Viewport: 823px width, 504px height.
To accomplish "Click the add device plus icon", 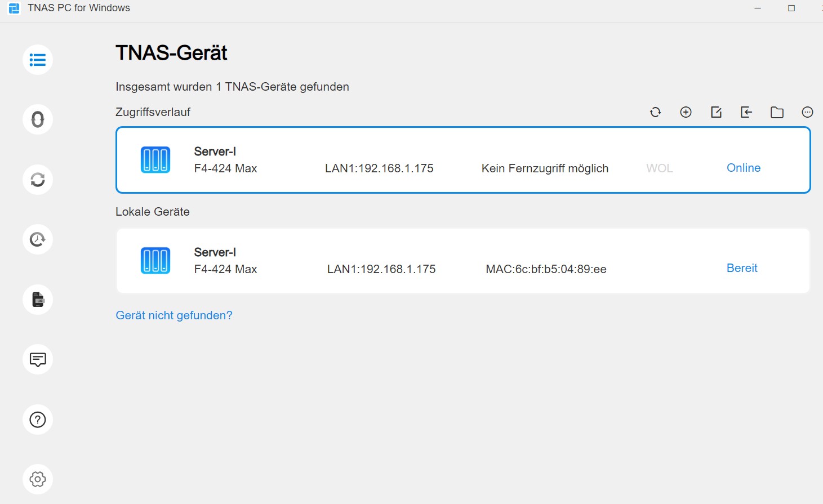I will pyautogui.click(x=686, y=112).
